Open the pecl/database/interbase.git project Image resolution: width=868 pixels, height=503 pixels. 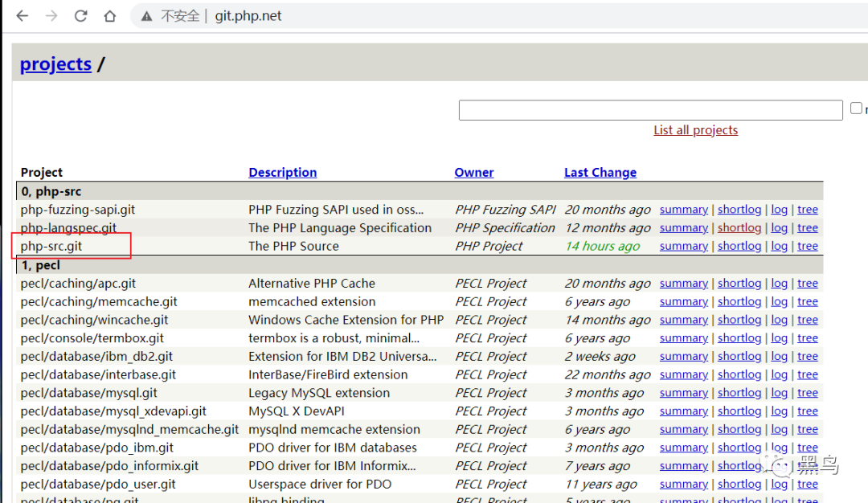(x=98, y=374)
